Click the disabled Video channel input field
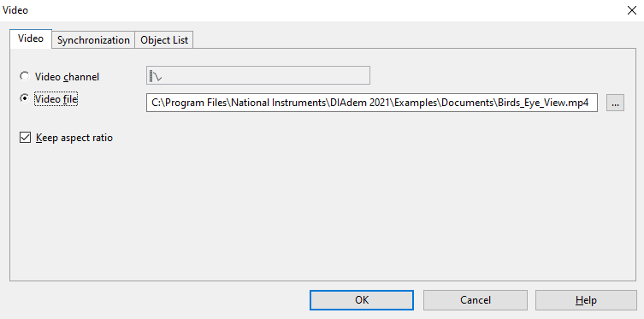644x319 pixels. click(x=258, y=75)
